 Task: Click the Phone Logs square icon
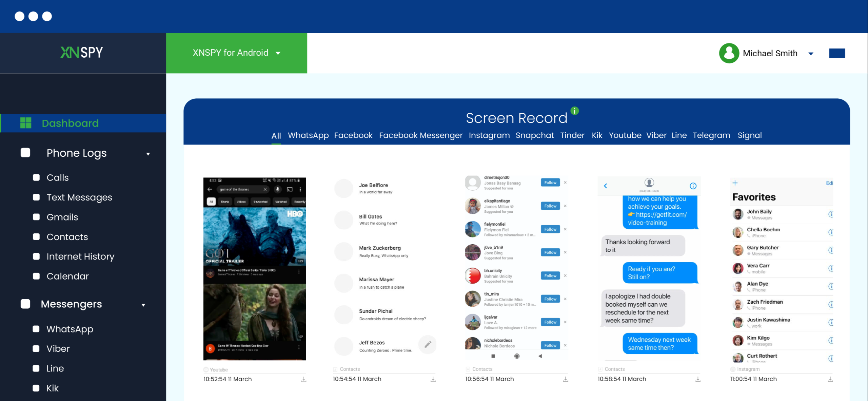25,153
